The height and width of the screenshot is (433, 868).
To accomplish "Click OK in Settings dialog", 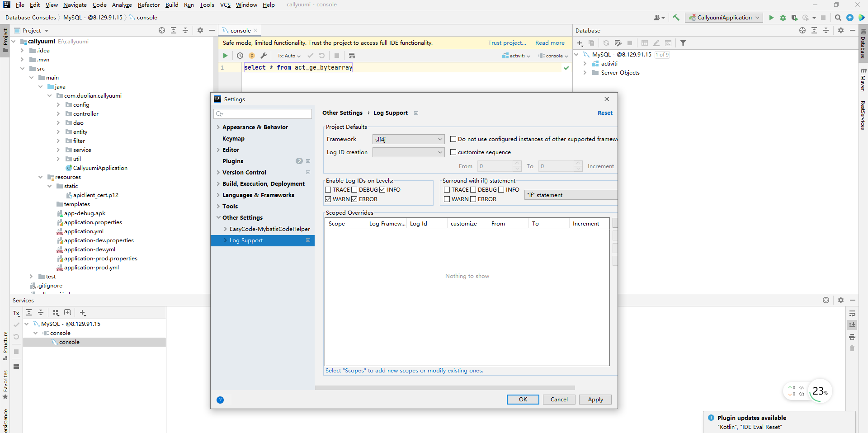I will (523, 400).
